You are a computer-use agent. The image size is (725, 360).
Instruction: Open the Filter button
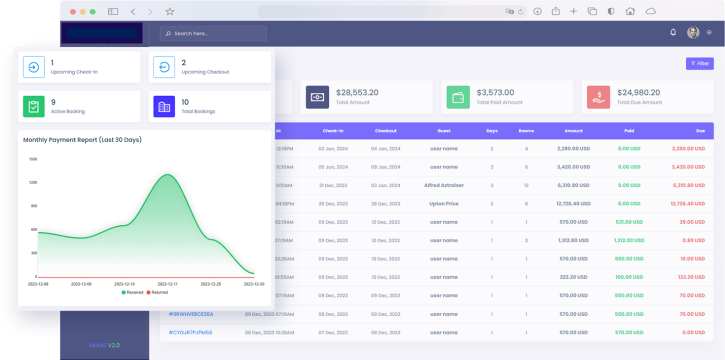tap(700, 64)
